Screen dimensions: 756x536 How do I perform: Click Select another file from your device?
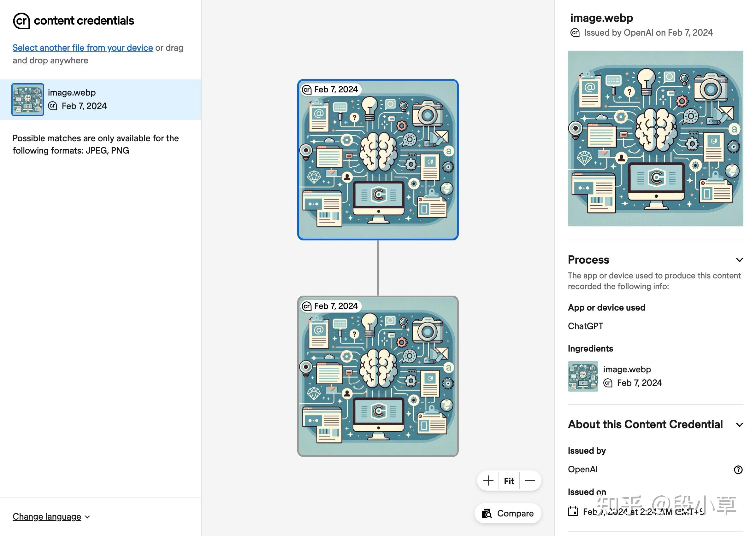pyautogui.click(x=83, y=48)
